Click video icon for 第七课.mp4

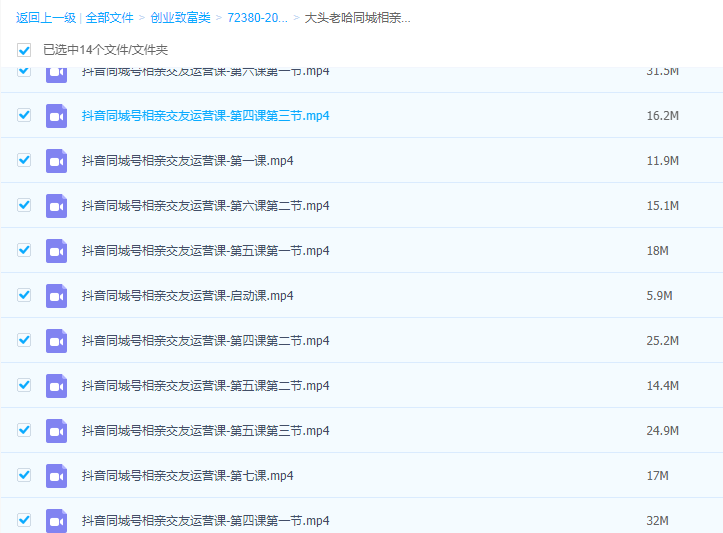pyautogui.click(x=56, y=475)
